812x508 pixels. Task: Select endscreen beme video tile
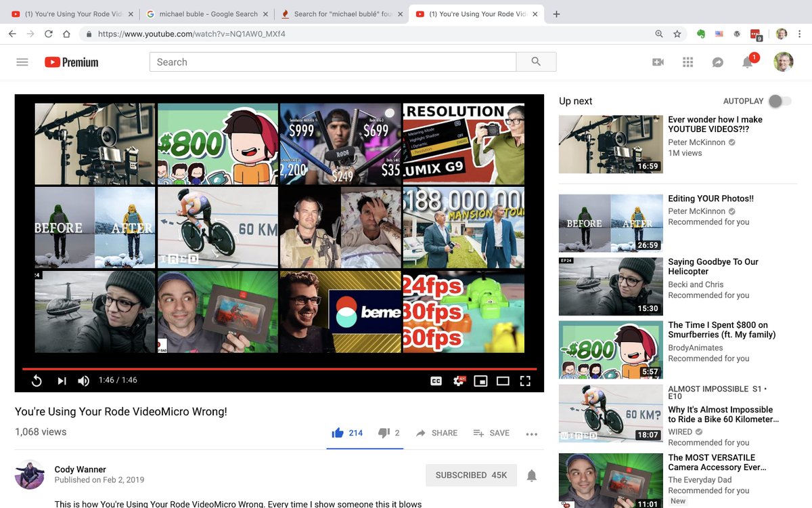click(341, 312)
